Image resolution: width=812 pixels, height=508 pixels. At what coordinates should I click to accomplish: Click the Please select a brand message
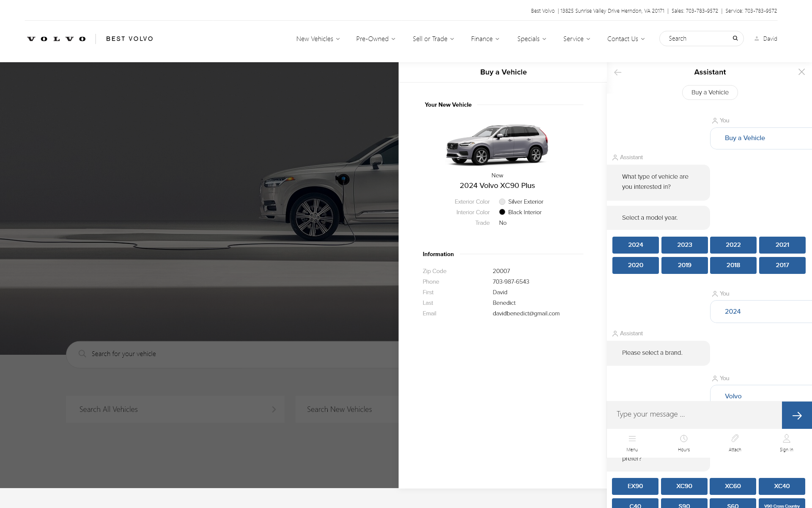tap(658, 353)
